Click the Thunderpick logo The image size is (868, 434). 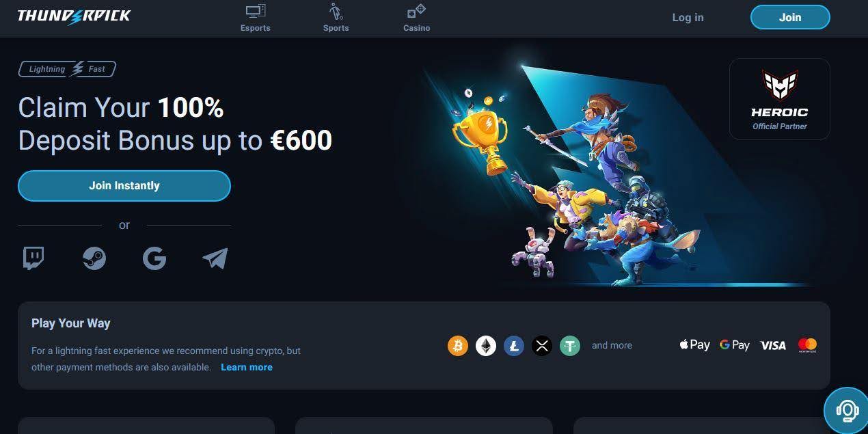pyautogui.click(x=74, y=16)
